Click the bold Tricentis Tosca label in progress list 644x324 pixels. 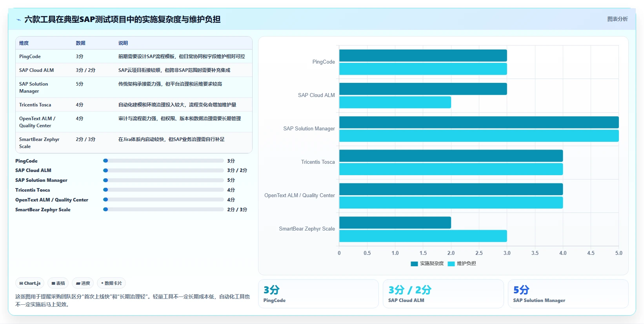point(33,190)
